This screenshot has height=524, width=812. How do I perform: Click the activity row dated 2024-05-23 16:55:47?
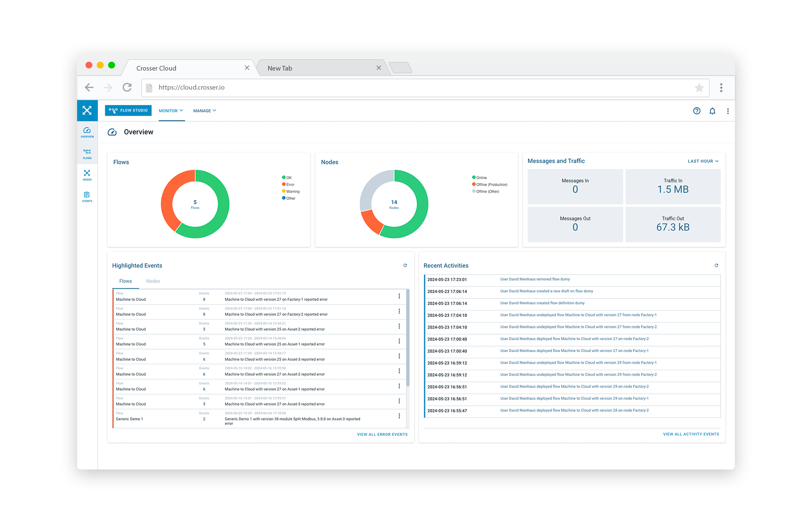click(573, 411)
